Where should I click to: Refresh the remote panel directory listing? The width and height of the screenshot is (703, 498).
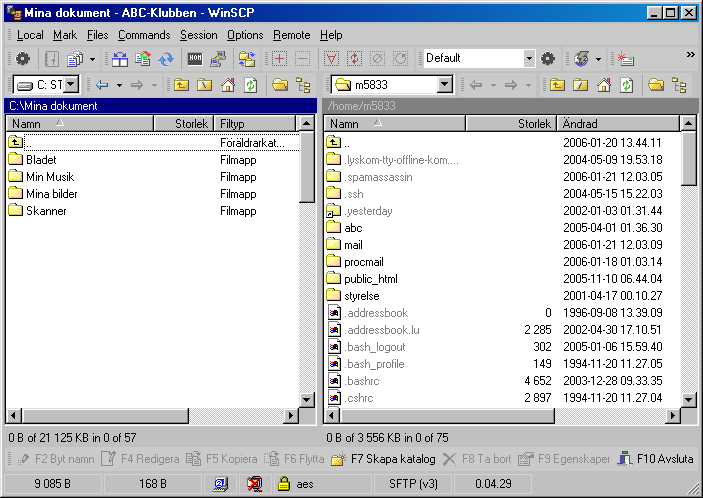tap(627, 85)
